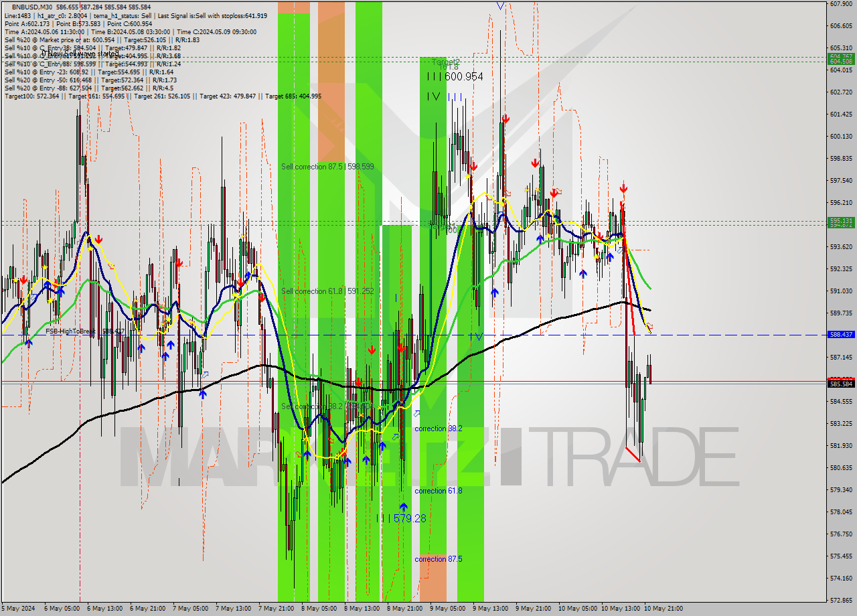This screenshot has width=857, height=616.
Task: Click the 607.900 price axis value
Action: [841, 4]
